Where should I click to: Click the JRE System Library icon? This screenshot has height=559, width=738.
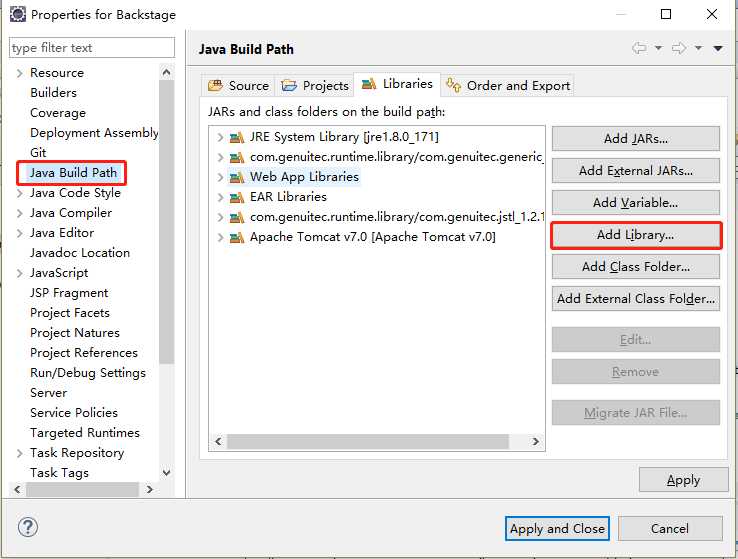(237, 137)
